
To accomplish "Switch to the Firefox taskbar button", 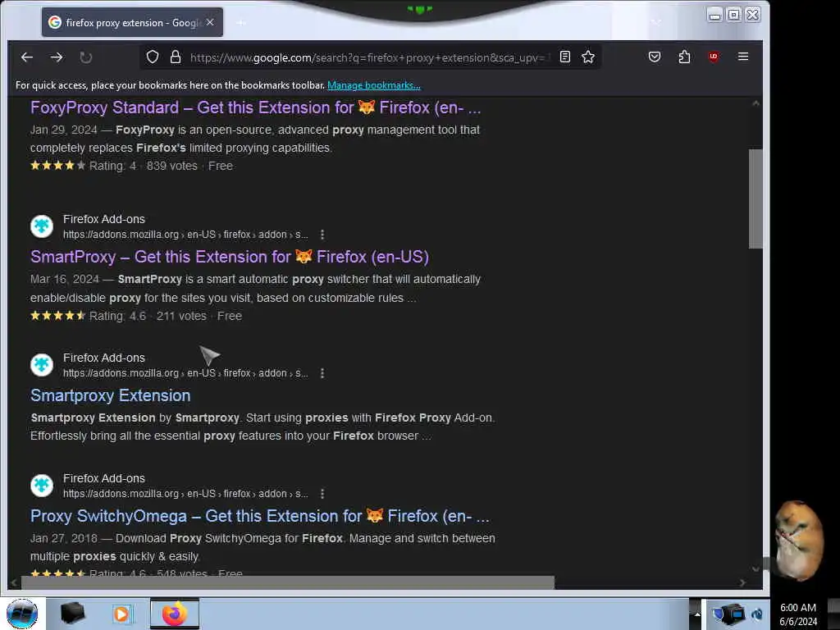I will 175,614.
